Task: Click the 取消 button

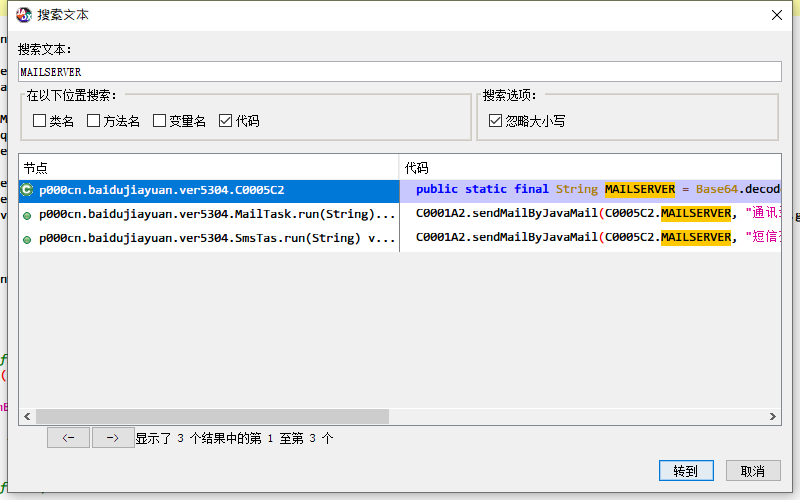Action: (x=753, y=470)
